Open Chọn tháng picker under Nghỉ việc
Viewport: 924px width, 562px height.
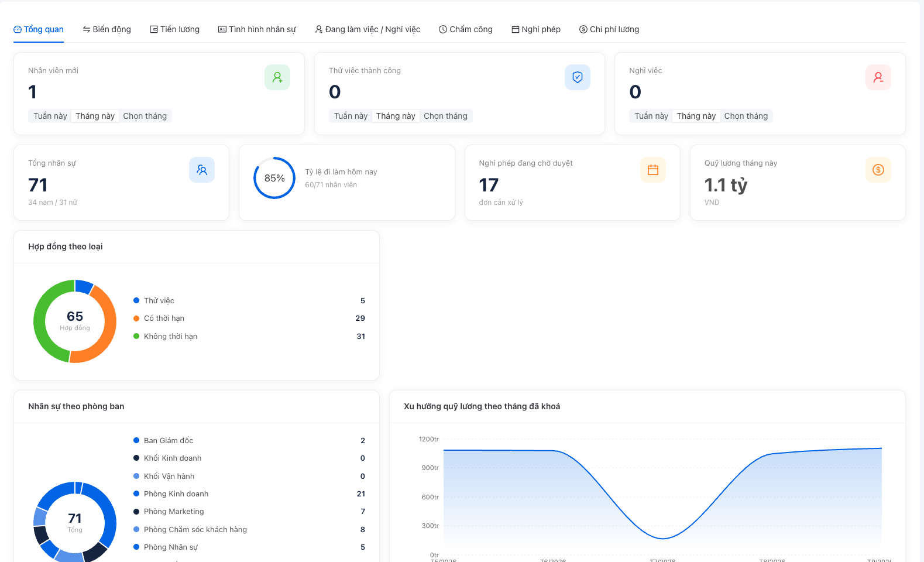click(746, 116)
